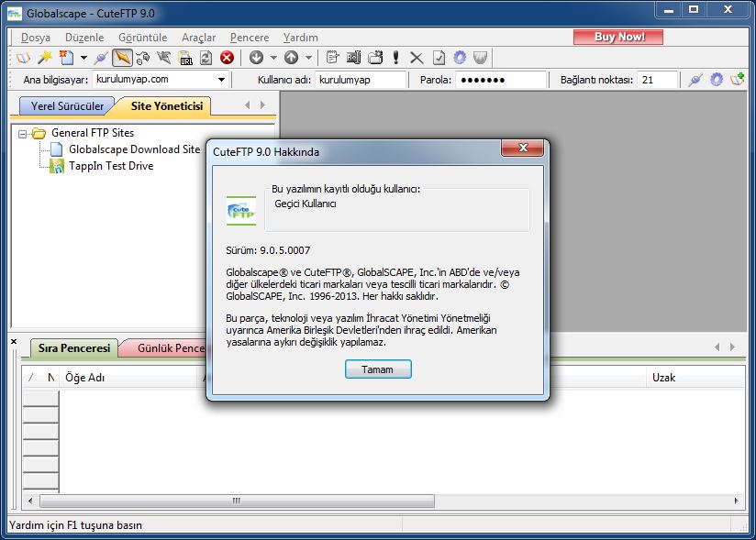Click the blue gear icon in main toolbar

pyautogui.click(x=460, y=58)
